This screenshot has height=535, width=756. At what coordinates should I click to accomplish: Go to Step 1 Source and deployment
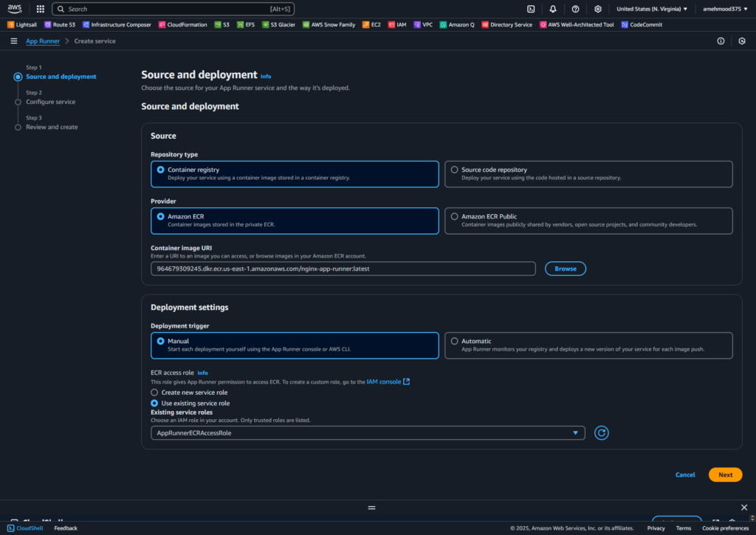[61, 77]
